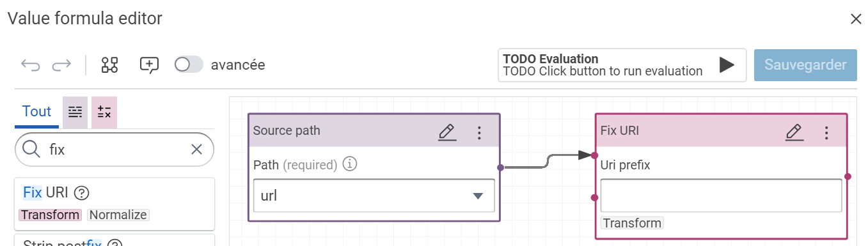Viewport: 868px width, 246px height.
Task: Click the redo arrow icon
Action: [x=61, y=65]
